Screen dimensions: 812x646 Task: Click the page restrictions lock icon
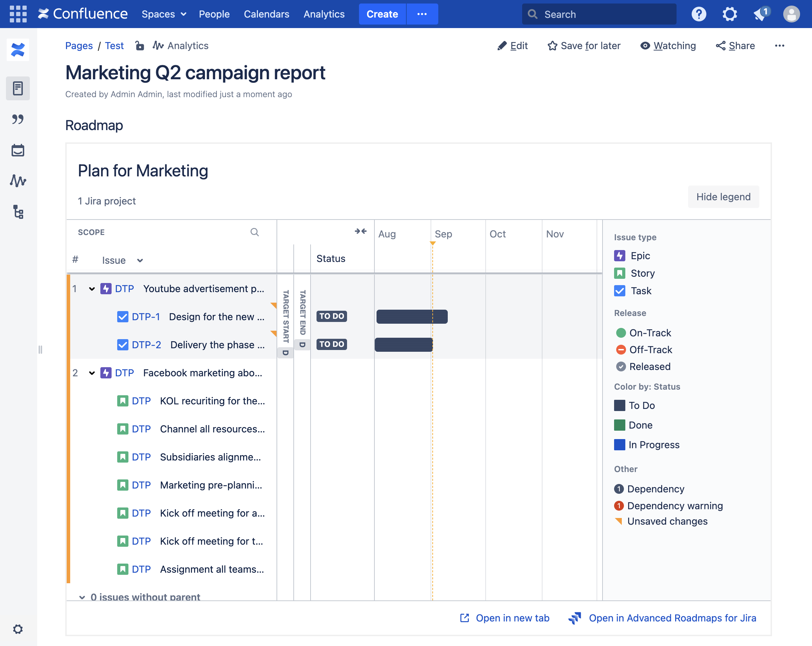139,46
